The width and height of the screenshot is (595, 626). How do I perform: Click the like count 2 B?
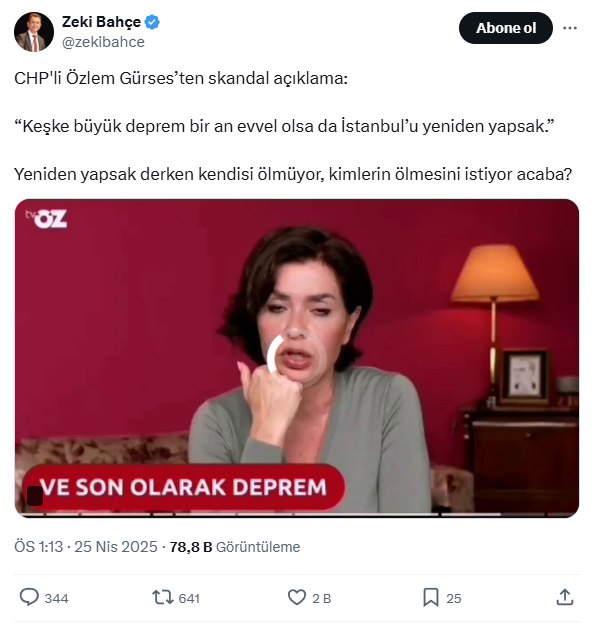[x=321, y=598]
